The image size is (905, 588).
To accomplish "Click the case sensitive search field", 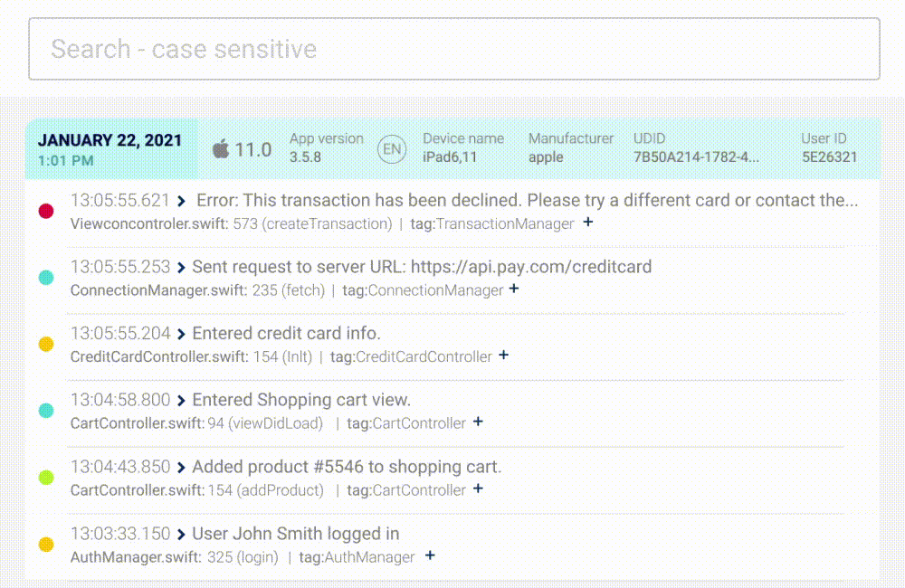I will point(452,50).
